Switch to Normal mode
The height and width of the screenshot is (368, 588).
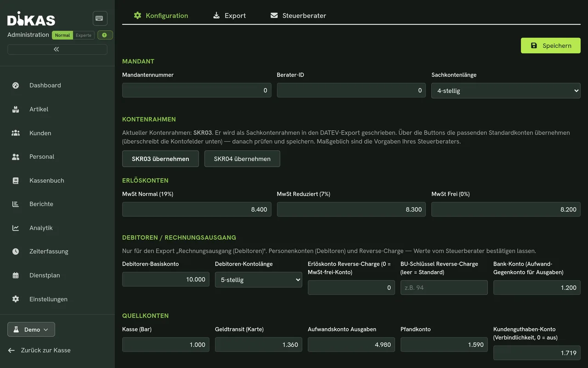62,35
